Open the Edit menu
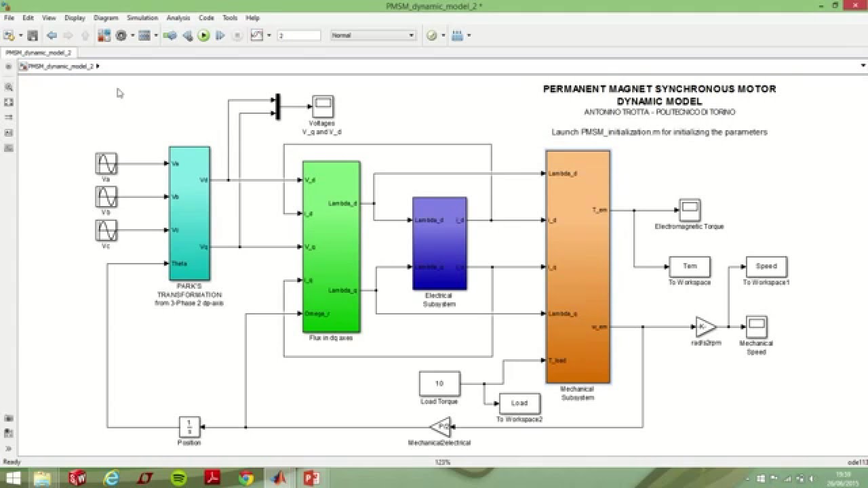Screen dimensions: 868x488 pyautogui.click(x=28, y=18)
